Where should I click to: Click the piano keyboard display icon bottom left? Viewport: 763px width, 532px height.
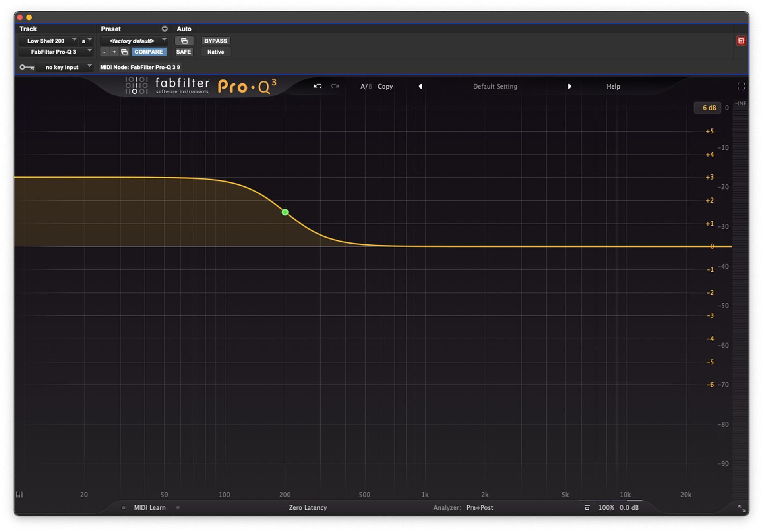click(x=19, y=494)
